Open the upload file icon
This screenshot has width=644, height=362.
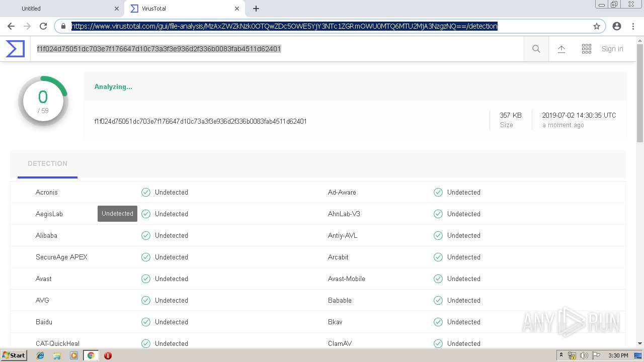click(561, 49)
